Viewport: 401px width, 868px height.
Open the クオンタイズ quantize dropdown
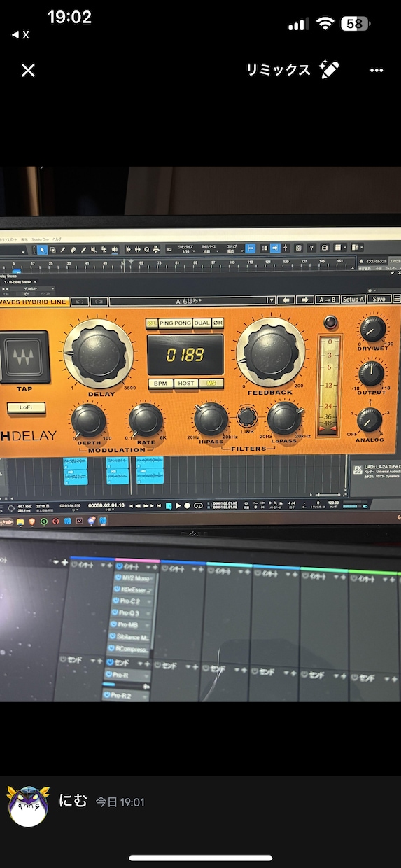click(187, 248)
